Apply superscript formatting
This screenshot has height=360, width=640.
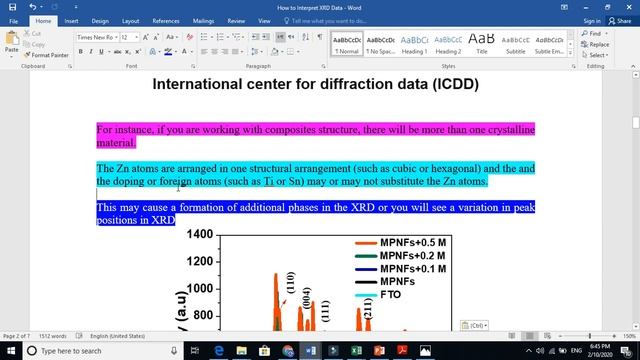(x=138, y=52)
